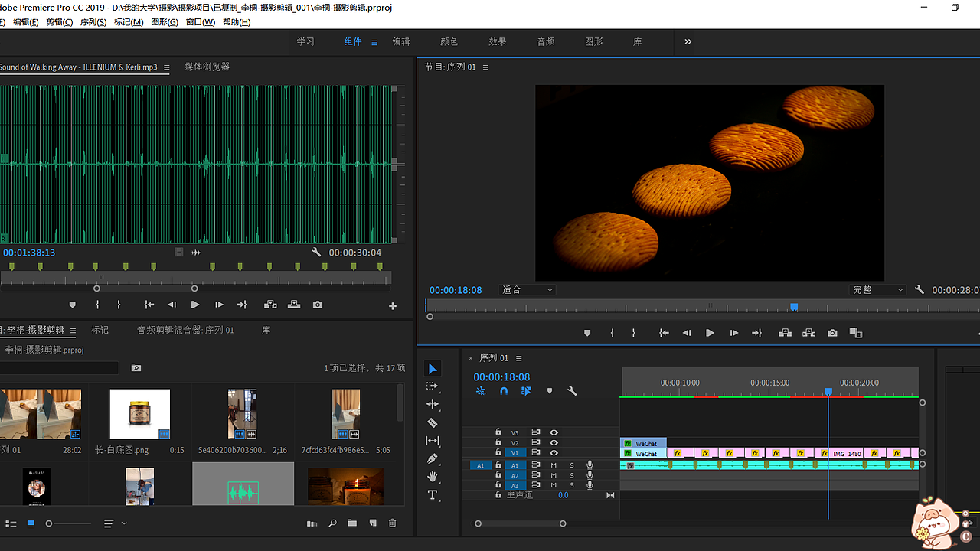Switch to the 标记 tab

point(100,330)
